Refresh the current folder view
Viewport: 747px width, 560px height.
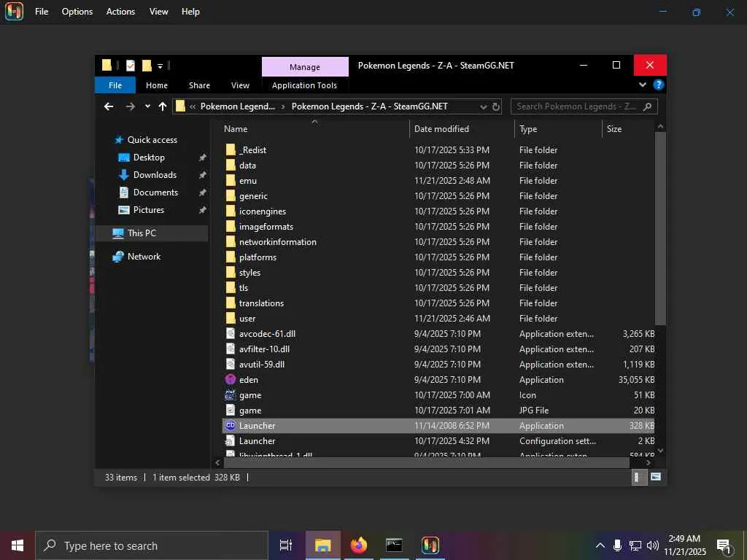[x=496, y=106]
